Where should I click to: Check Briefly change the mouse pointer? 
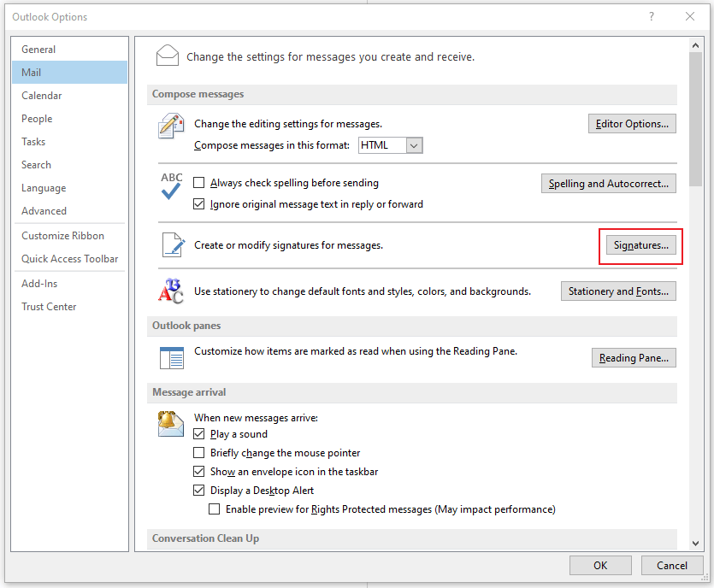click(198, 452)
